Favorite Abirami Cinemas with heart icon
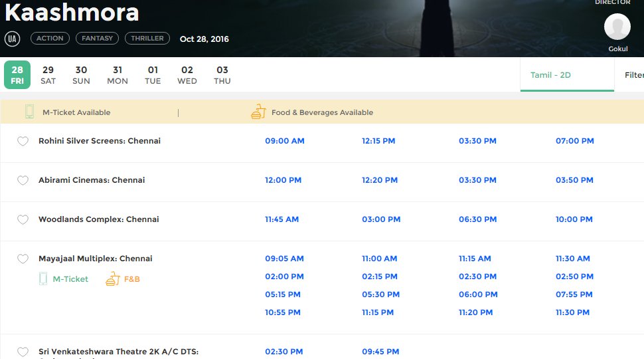644x359 pixels. click(23, 180)
